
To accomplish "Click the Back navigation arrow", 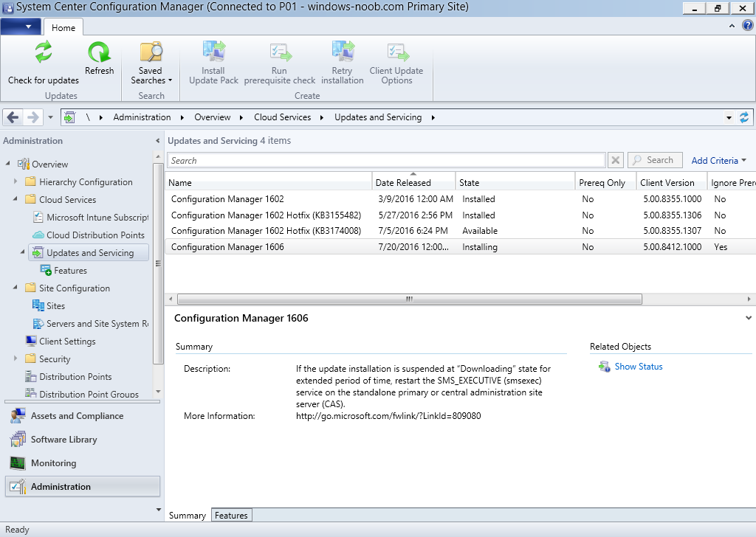I will click(x=13, y=117).
